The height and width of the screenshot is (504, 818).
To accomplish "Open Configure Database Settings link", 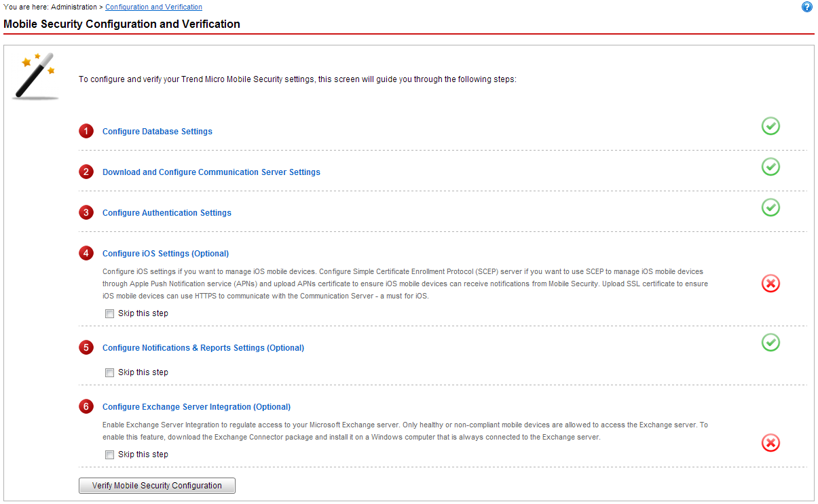I will click(157, 132).
